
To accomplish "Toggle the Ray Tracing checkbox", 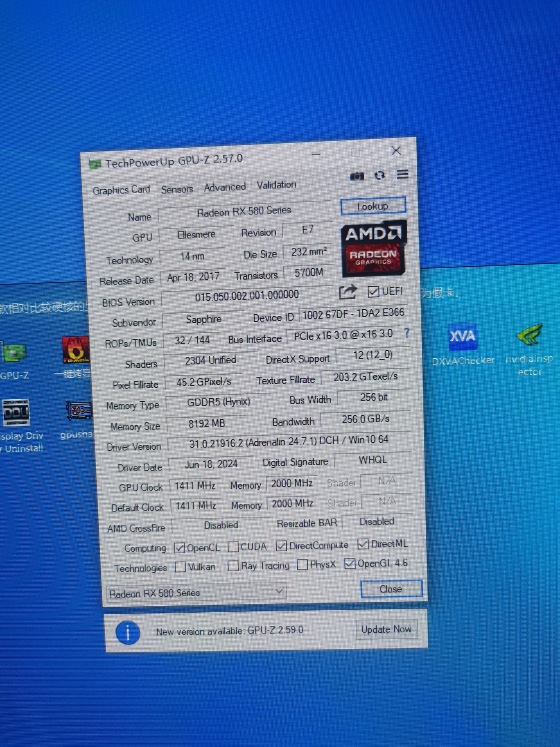I will click(233, 566).
